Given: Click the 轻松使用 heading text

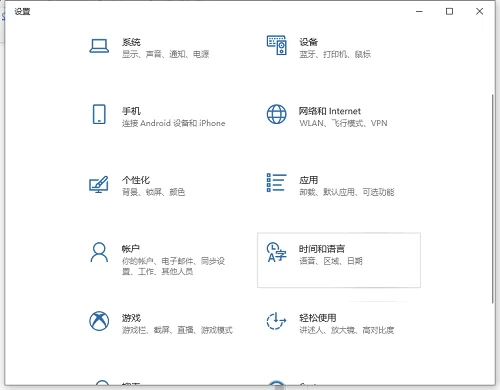Looking at the screenshot, I should (x=318, y=318).
